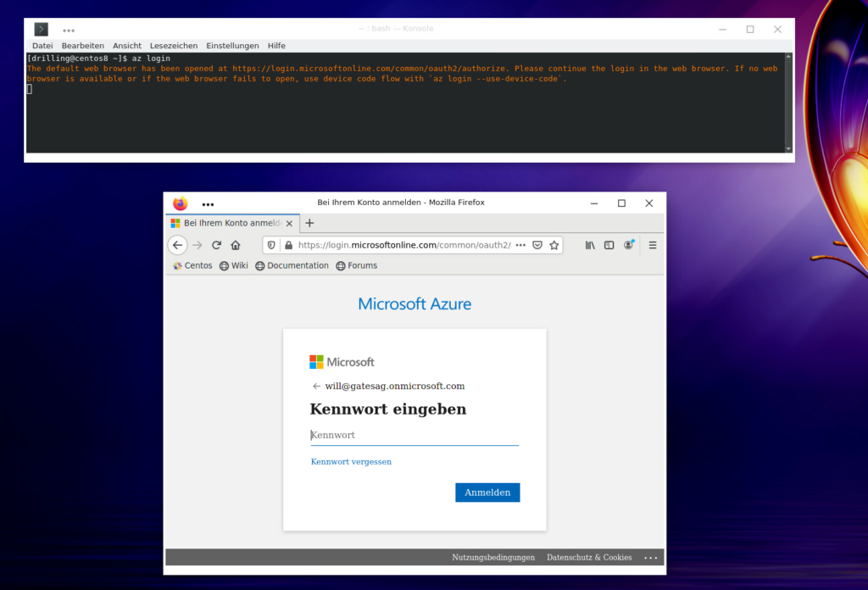Go forward one page in Firefox
868x590 pixels.
tap(197, 245)
